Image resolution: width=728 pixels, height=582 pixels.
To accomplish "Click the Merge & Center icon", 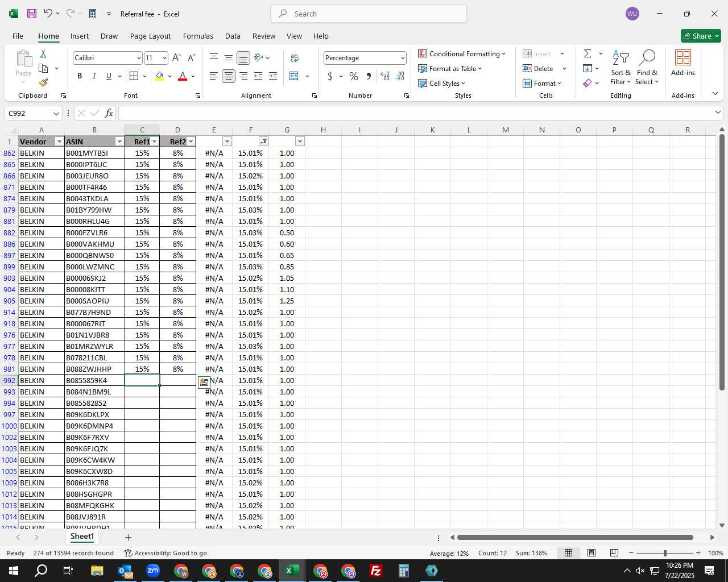I will (294, 76).
